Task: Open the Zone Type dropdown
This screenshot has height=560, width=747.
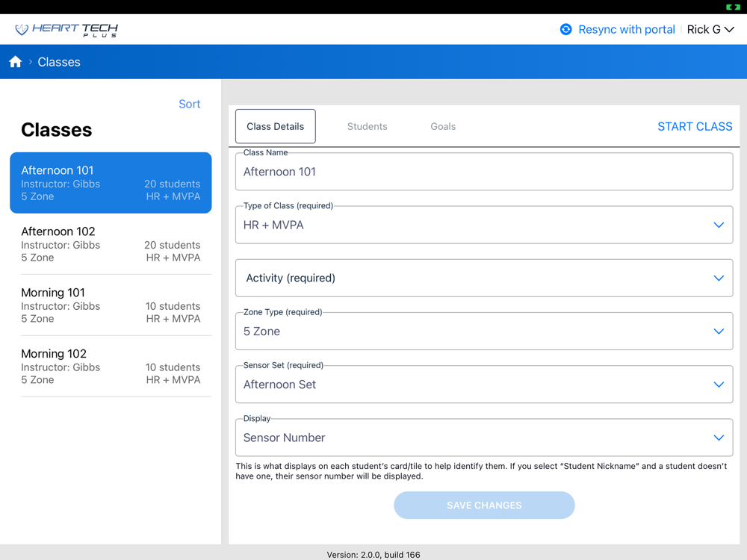Action: (484, 331)
